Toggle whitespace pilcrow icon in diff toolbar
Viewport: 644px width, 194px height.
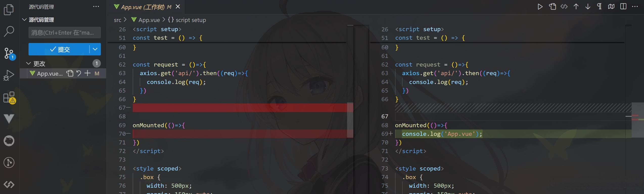pyautogui.click(x=599, y=7)
